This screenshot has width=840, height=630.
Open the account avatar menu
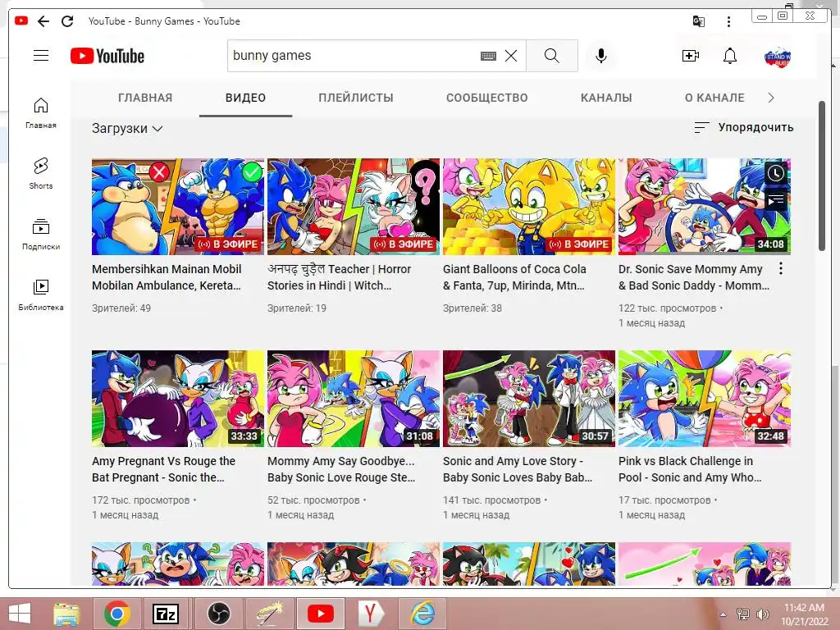[778, 57]
